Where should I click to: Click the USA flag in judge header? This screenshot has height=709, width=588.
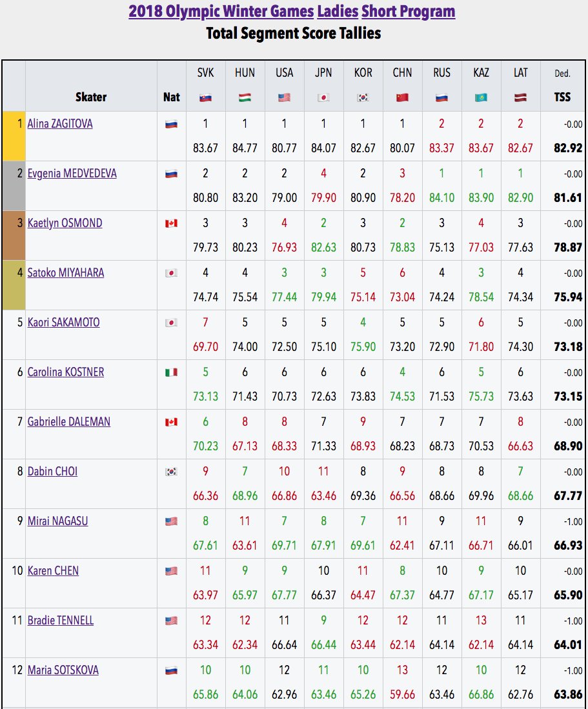[284, 98]
